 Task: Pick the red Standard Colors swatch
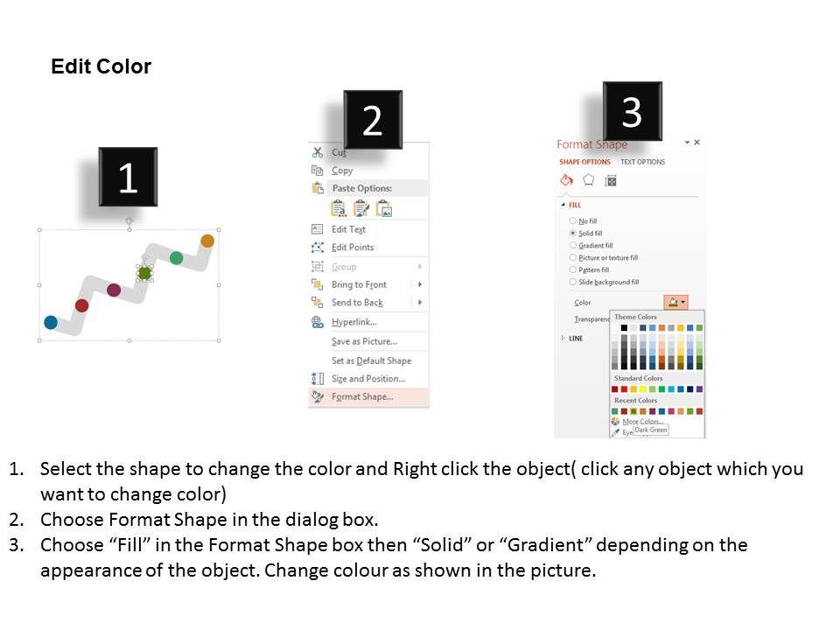[624, 389]
